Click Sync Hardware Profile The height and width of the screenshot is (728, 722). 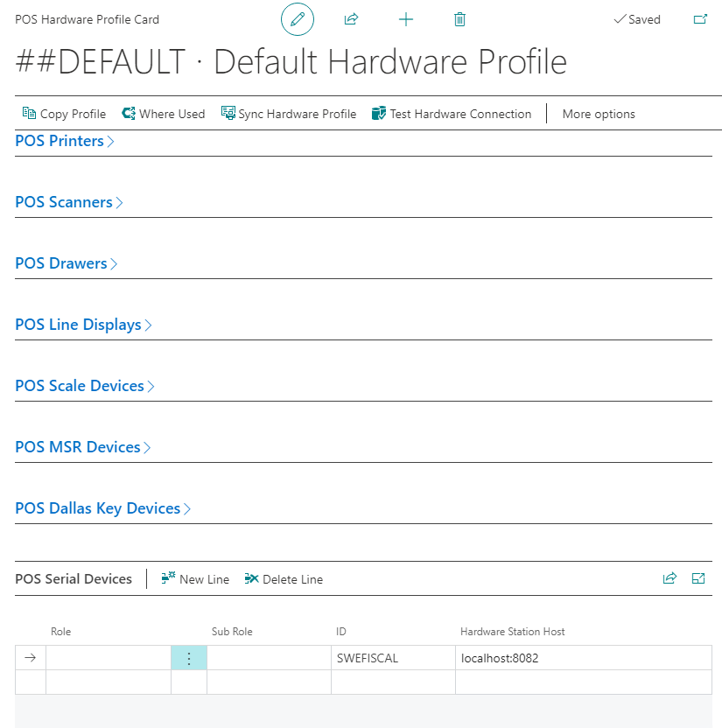289,114
